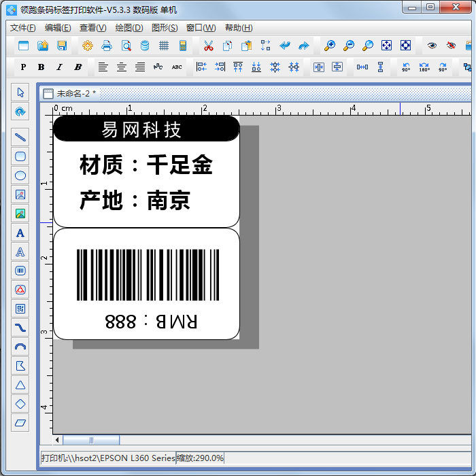Select the curve drawing tool
476x476 pixels.
[x=20, y=328]
